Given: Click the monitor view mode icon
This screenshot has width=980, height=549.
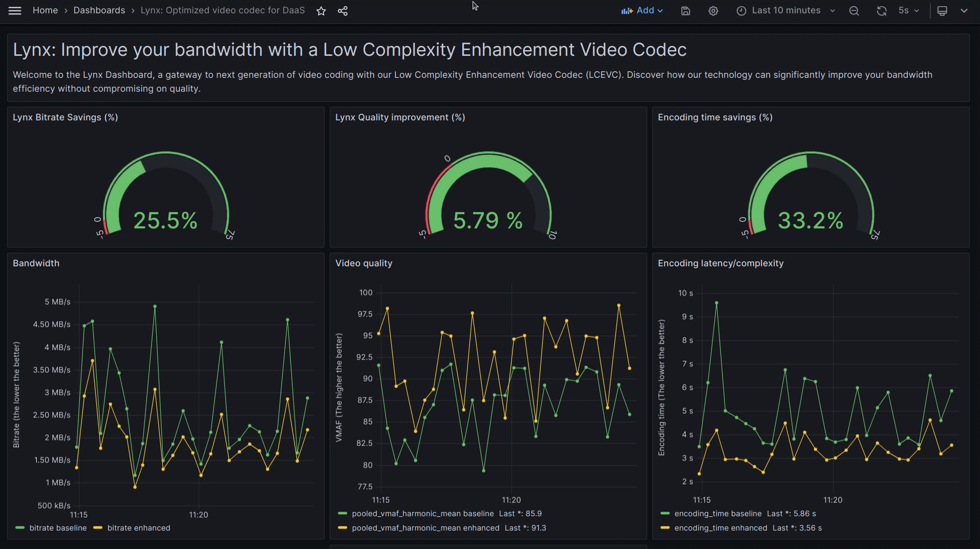Looking at the screenshot, I should (x=942, y=11).
